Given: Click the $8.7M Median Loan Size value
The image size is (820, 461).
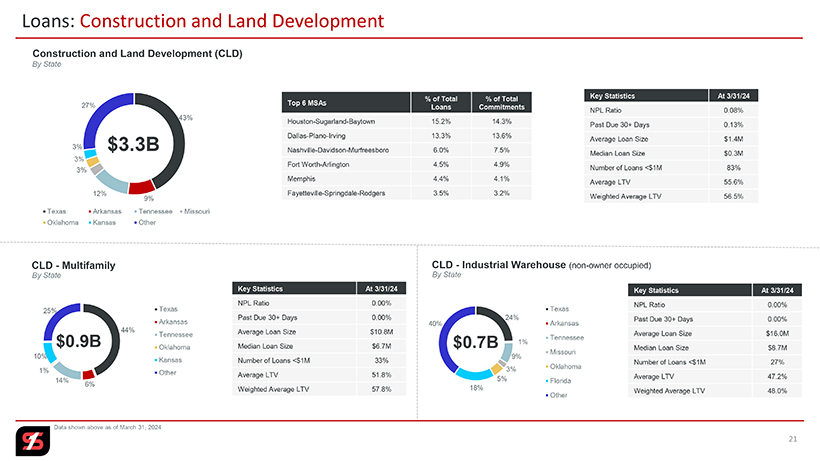Looking at the screenshot, I should [x=777, y=348].
